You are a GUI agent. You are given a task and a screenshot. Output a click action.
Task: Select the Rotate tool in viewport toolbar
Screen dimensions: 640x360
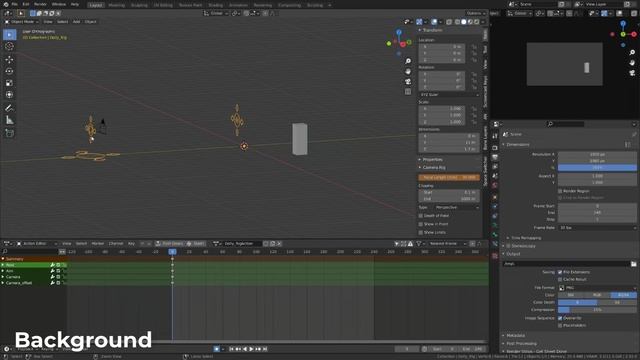coord(9,71)
